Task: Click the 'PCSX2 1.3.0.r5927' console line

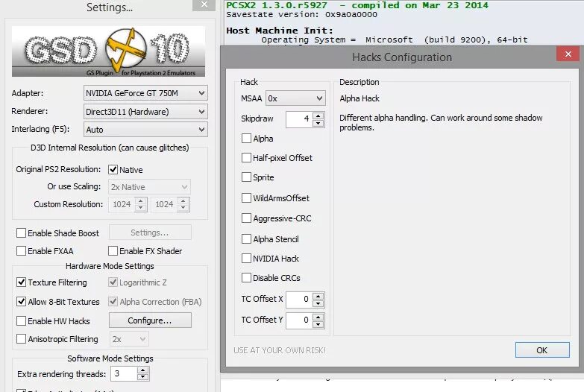Action: pos(357,5)
